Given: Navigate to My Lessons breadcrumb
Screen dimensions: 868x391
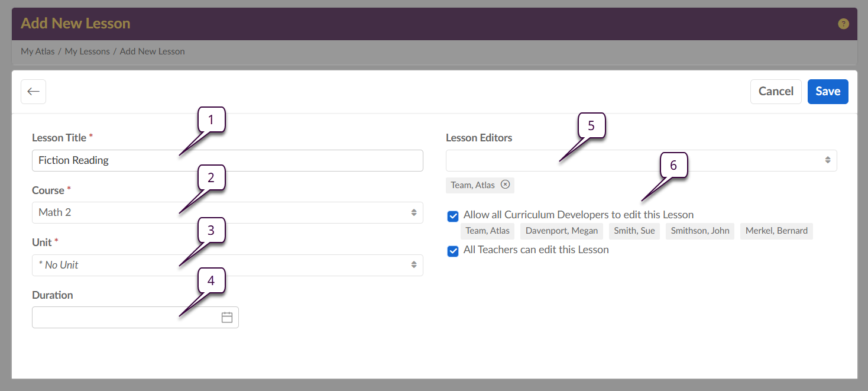Looking at the screenshot, I should [87, 51].
